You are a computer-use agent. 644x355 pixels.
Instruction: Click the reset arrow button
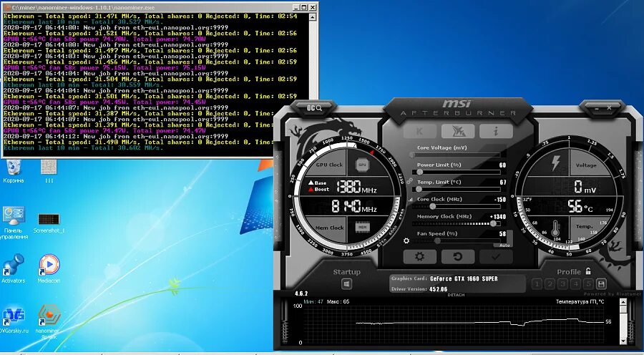click(x=457, y=257)
